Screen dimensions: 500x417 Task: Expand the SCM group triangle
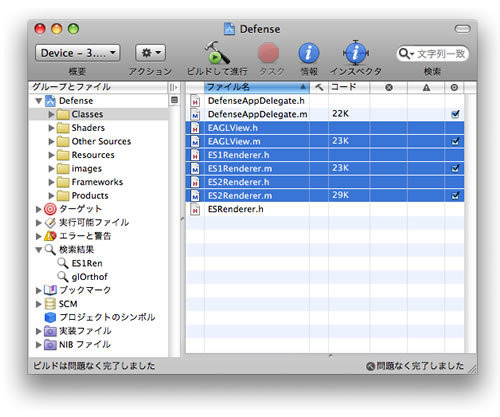pos(39,304)
